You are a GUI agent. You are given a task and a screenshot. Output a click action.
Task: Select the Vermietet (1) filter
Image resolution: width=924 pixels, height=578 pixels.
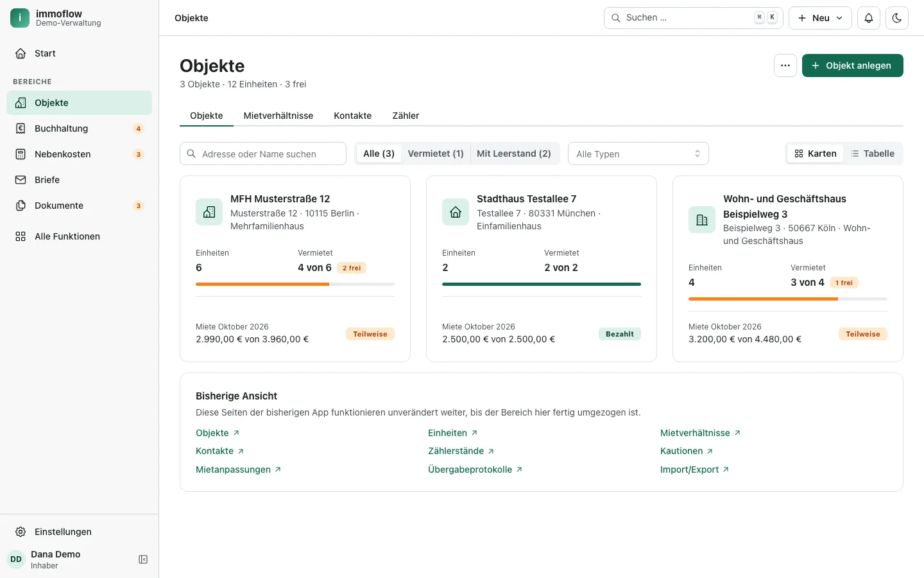point(436,153)
